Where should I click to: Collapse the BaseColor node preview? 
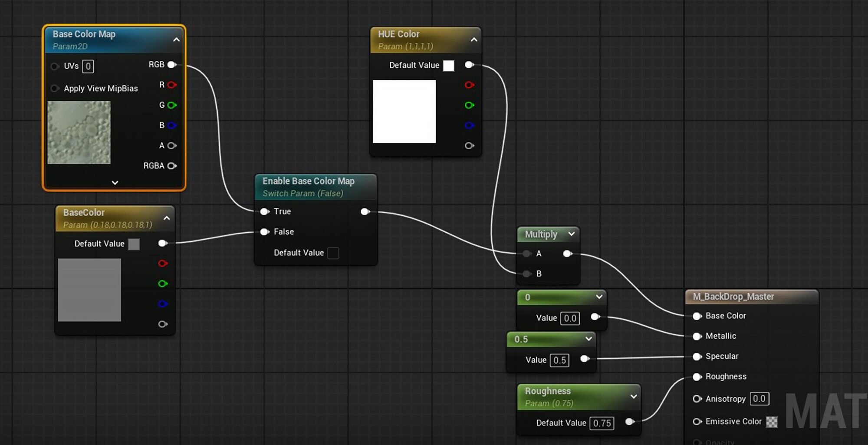[x=167, y=218]
